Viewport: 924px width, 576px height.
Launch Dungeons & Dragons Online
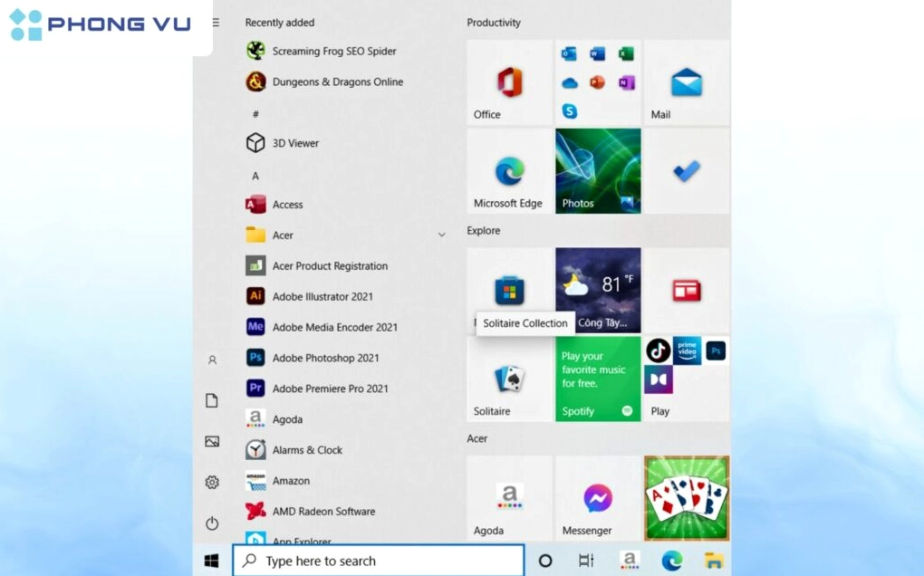[337, 82]
